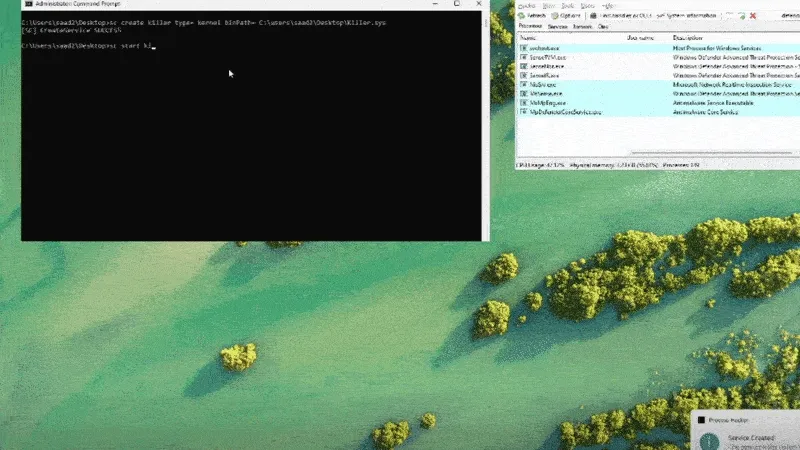Screen dimensions: 800x450
Task: Switch to the Services tab
Action: 558,26
